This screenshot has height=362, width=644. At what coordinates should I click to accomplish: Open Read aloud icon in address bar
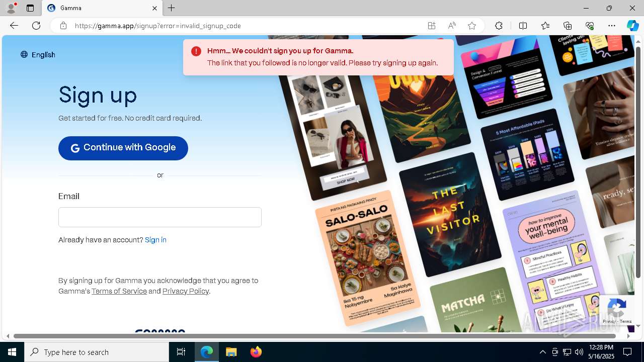click(452, 26)
